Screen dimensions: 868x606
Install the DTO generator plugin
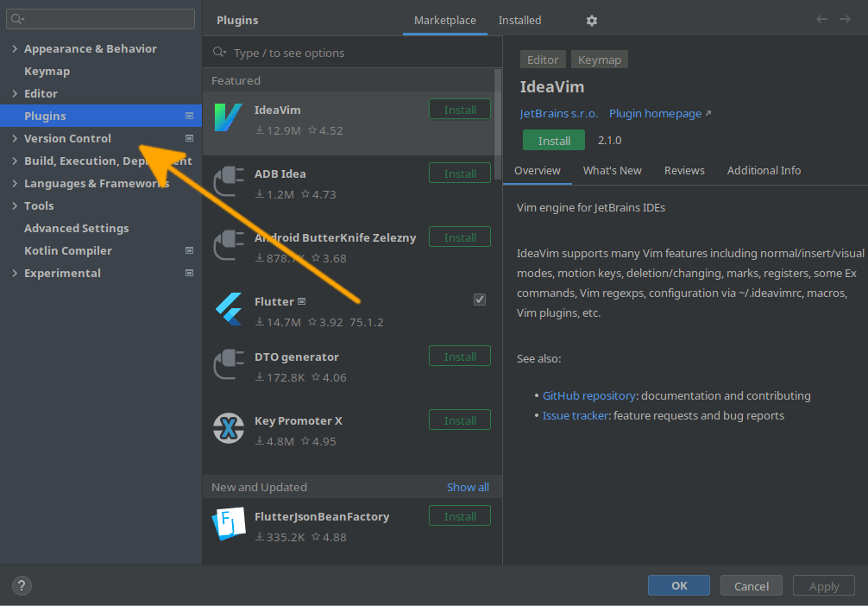pyautogui.click(x=460, y=357)
